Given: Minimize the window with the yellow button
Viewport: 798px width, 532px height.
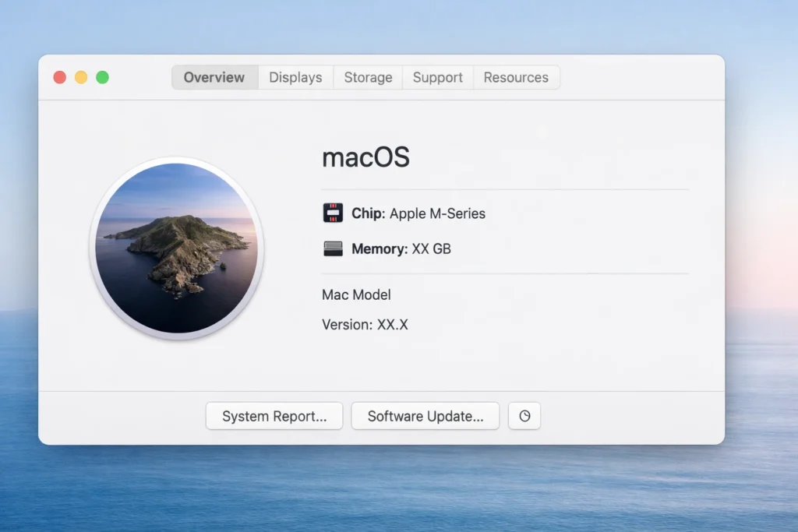Looking at the screenshot, I should coord(81,77).
